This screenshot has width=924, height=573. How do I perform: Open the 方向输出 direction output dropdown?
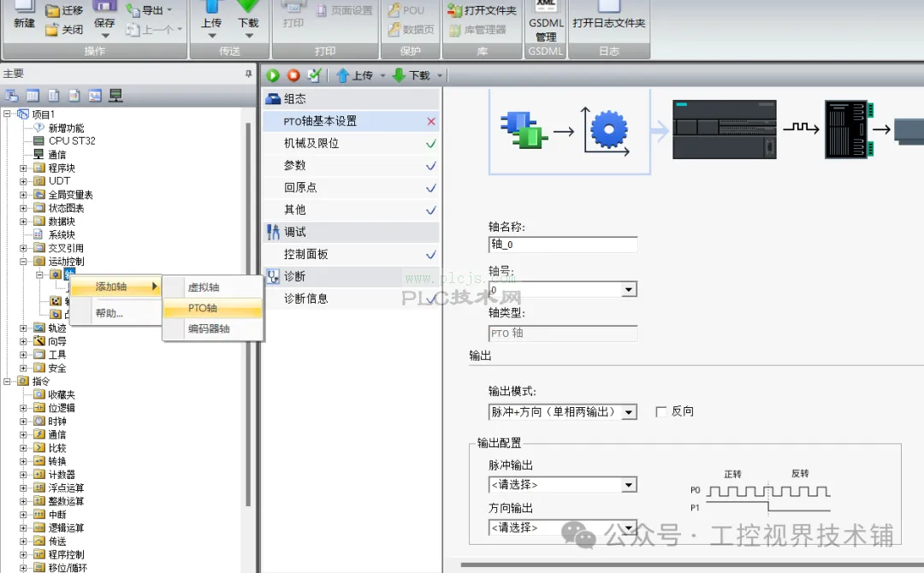[x=629, y=527]
